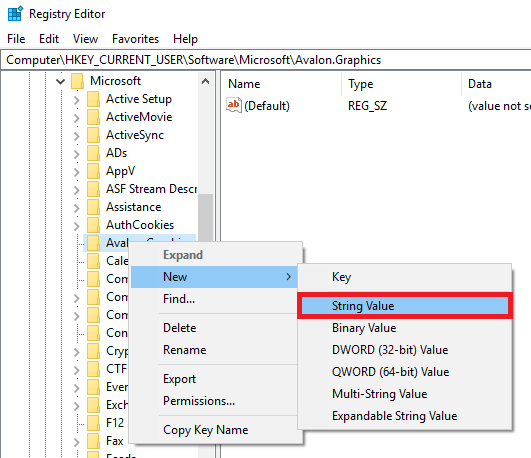Select the AuthCookies tree item

140,225
